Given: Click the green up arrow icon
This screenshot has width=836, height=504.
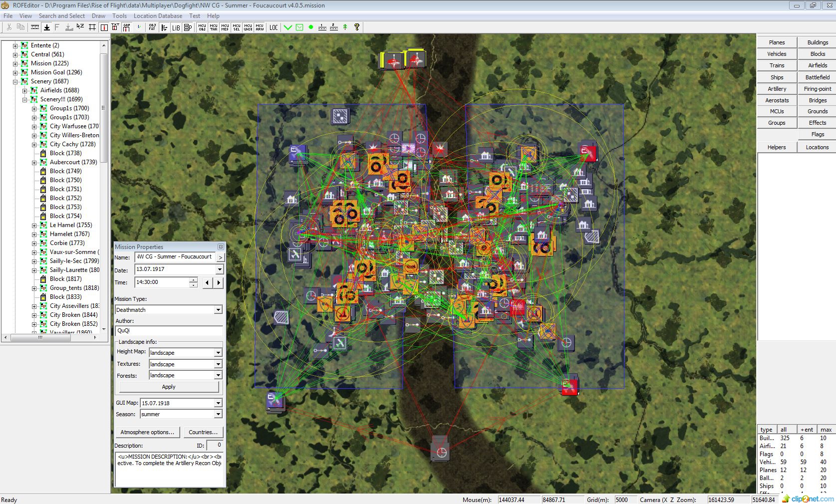Looking at the screenshot, I should coord(345,27).
